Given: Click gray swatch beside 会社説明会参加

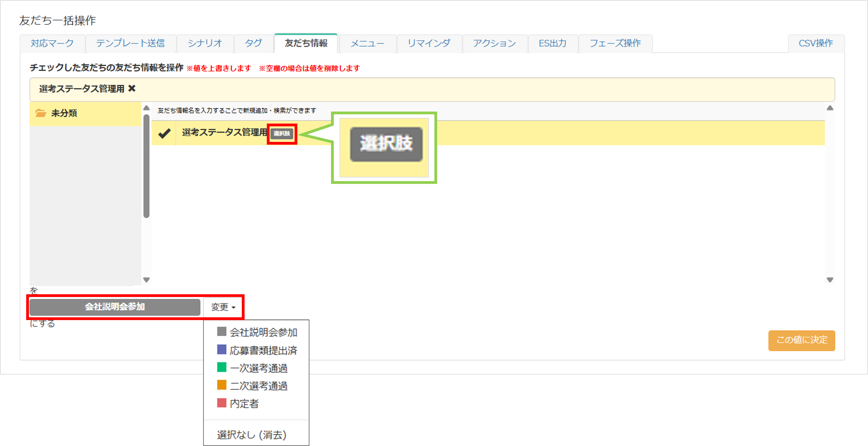Looking at the screenshot, I should coord(221,332).
